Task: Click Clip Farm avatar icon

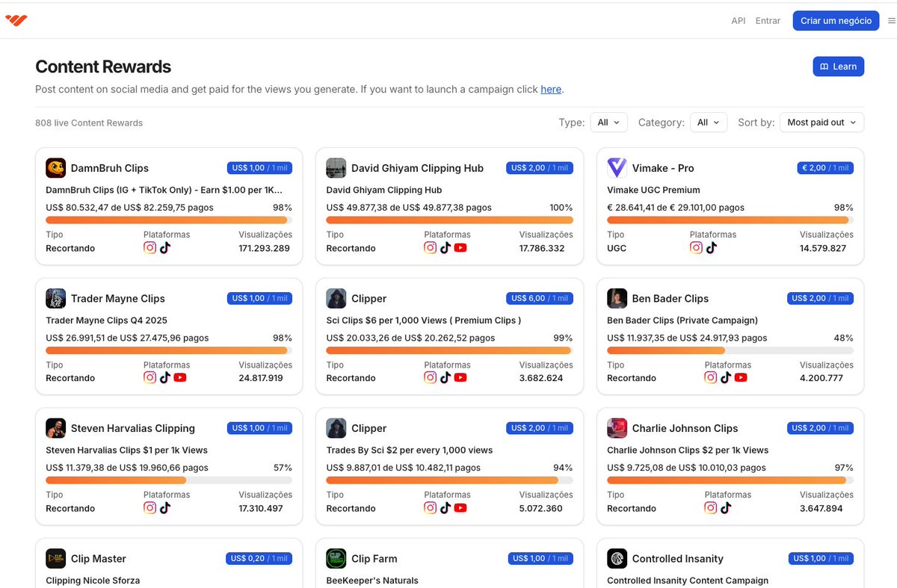Action: (x=336, y=558)
